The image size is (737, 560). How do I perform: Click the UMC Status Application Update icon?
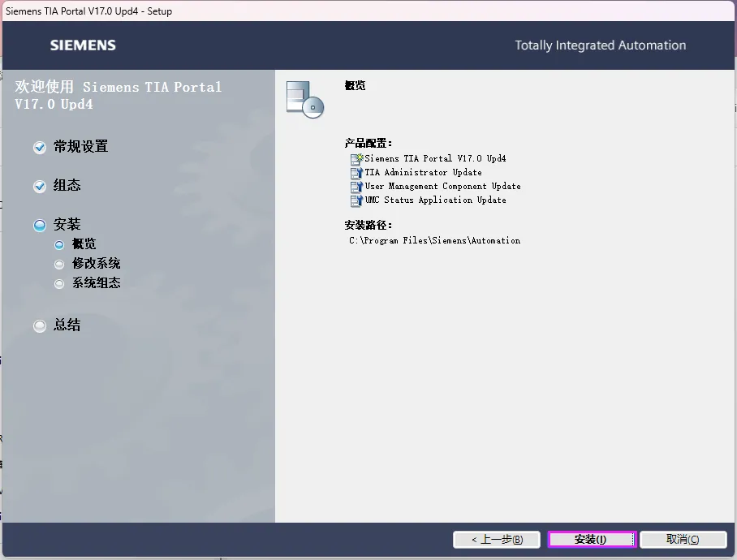357,200
